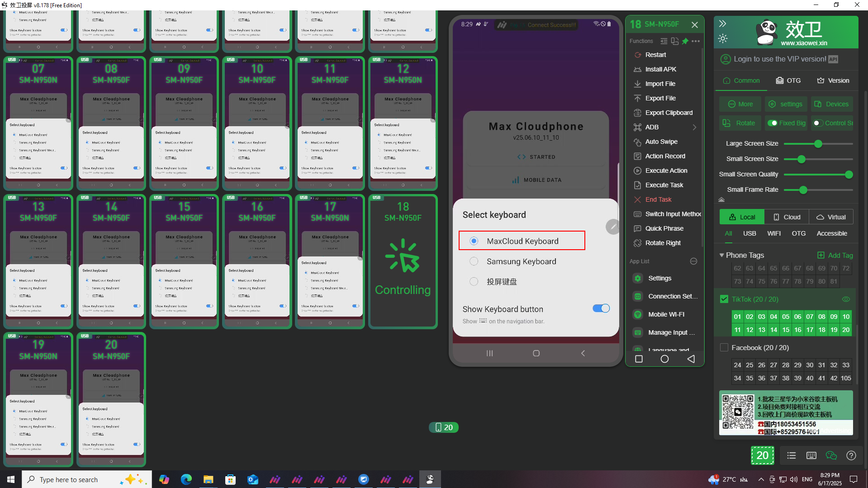The height and width of the screenshot is (488, 868).
Task: Open Install APK function
Action: click(x=660, y=69)
